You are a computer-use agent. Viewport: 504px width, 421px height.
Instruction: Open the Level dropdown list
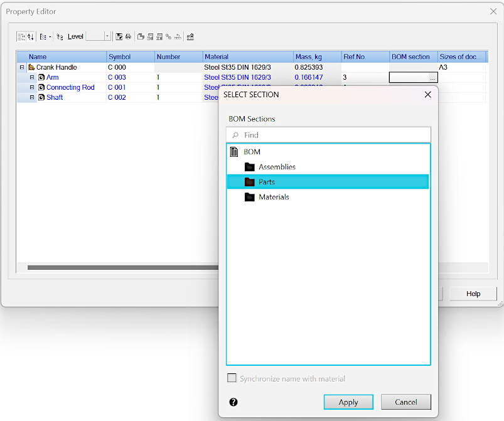107,36
